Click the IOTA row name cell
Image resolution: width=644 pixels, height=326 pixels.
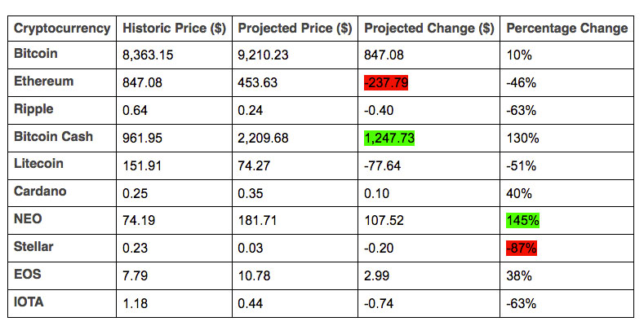[30, 303]
